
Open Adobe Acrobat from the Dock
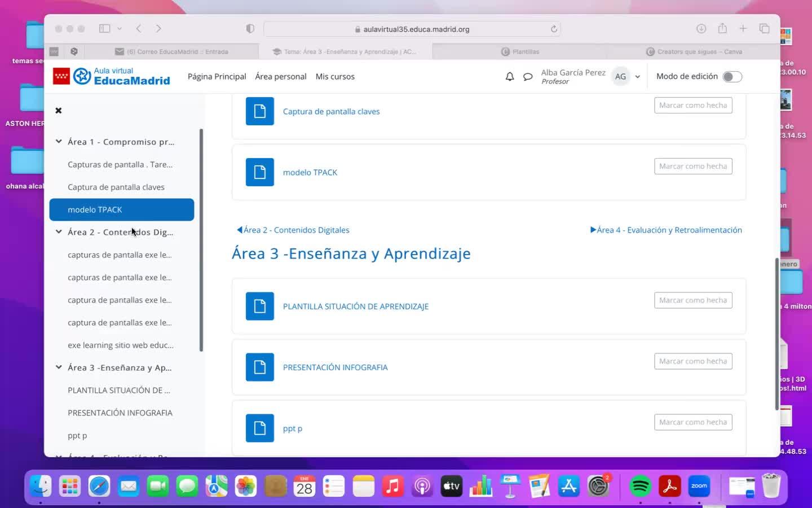[x=669, y=486]
